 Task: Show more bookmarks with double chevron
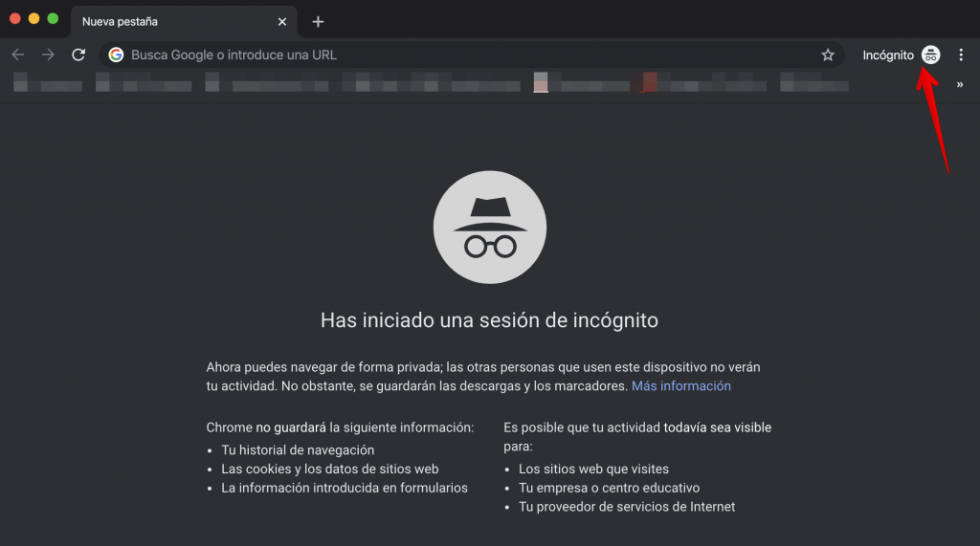[959, 84]
